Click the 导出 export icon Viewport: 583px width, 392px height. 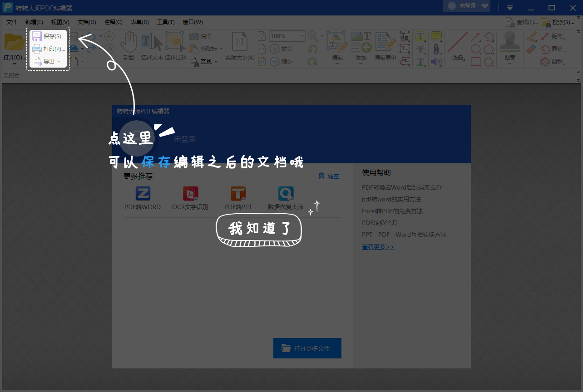pos(37,61)
